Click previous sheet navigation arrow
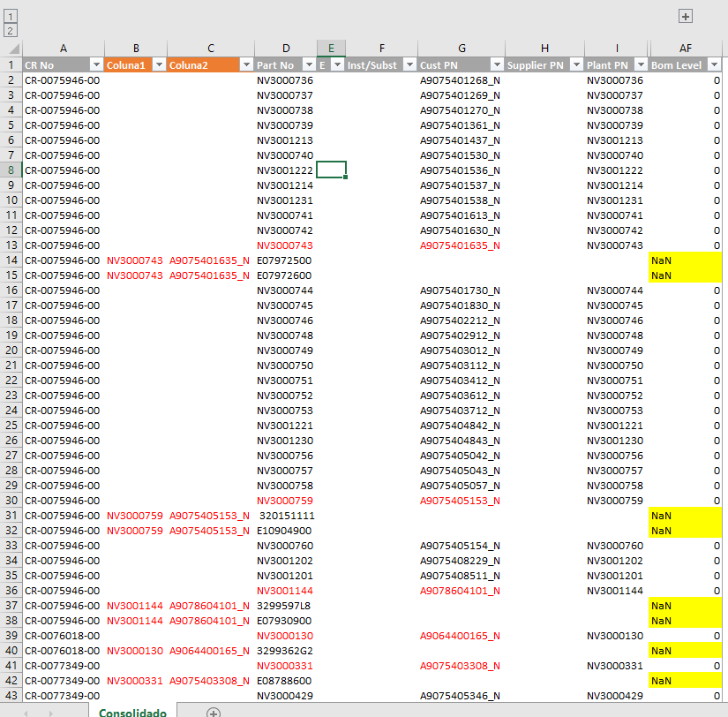728x717 pixels. [26, 713]
